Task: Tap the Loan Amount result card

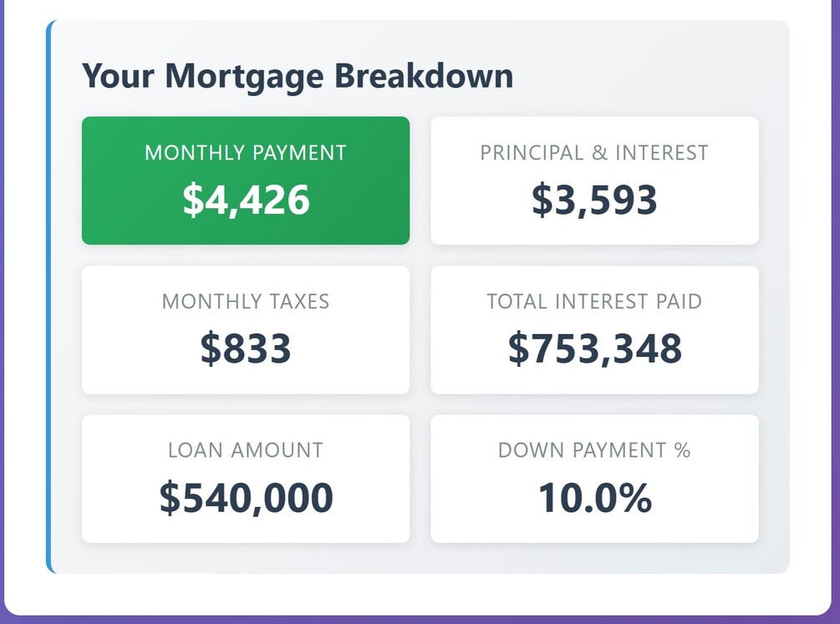Action: point(246,479)
